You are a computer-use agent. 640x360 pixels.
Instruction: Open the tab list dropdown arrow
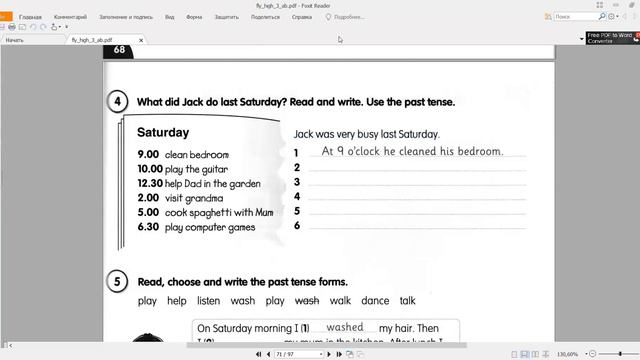(x=582, y=39)
